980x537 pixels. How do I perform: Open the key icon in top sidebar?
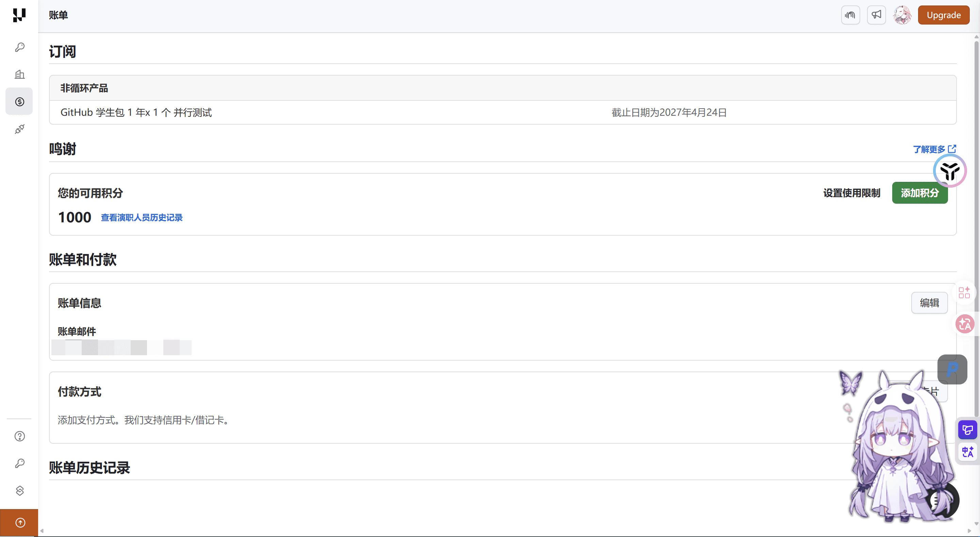pos(19,47)
